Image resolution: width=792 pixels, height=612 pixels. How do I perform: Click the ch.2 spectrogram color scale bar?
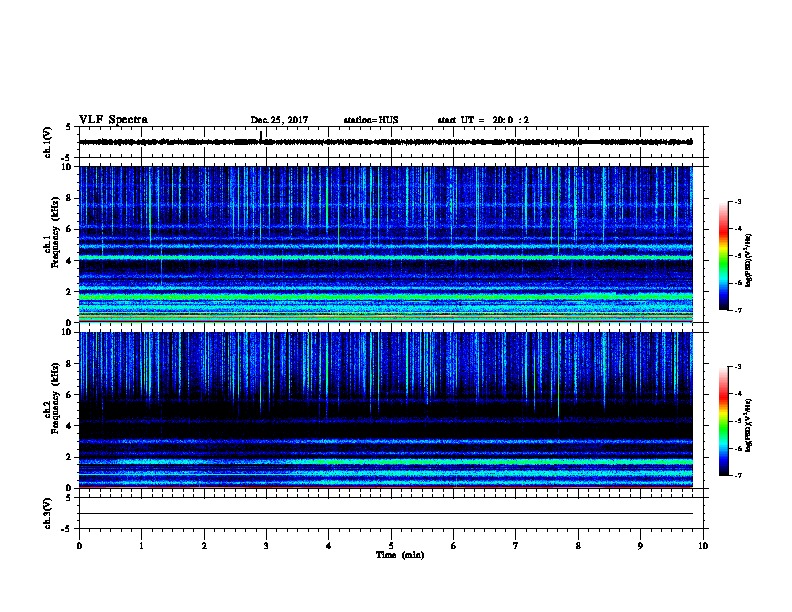(724, 421)
